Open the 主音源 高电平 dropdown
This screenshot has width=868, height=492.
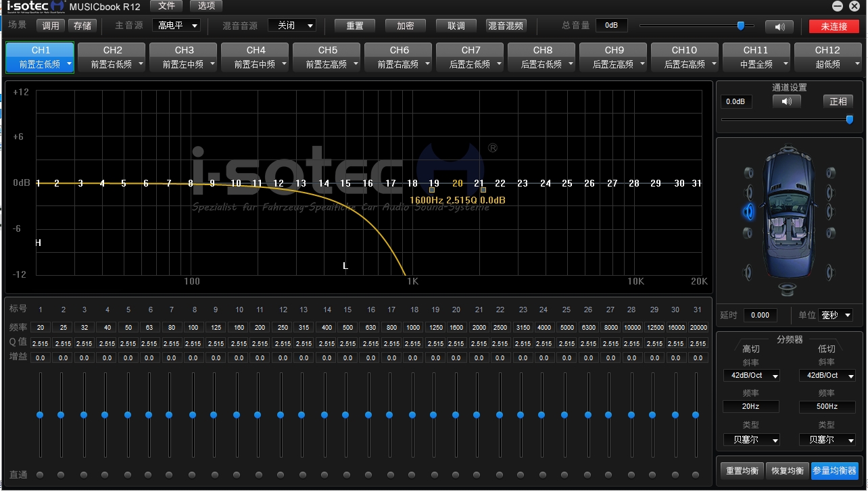176,26
